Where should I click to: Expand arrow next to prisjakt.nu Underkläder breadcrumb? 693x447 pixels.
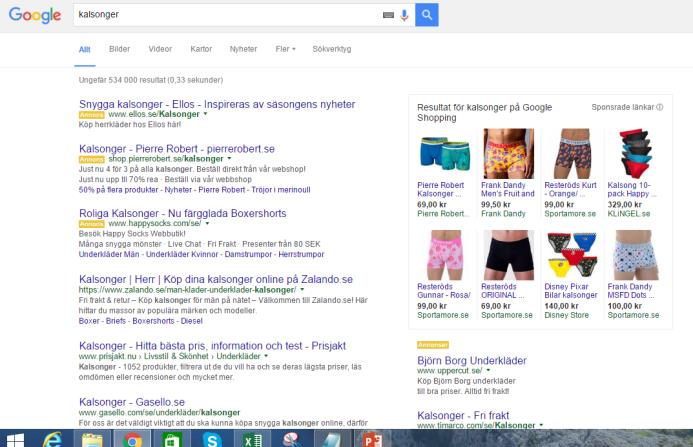[266, 356]
